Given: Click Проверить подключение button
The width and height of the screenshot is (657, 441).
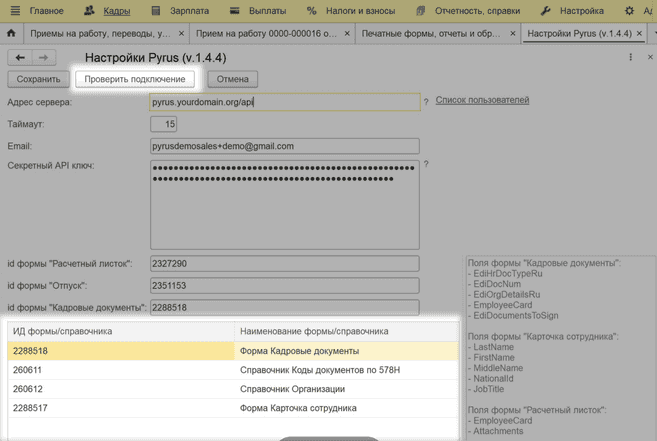Looking at the screenshot, I should (134, 79).
